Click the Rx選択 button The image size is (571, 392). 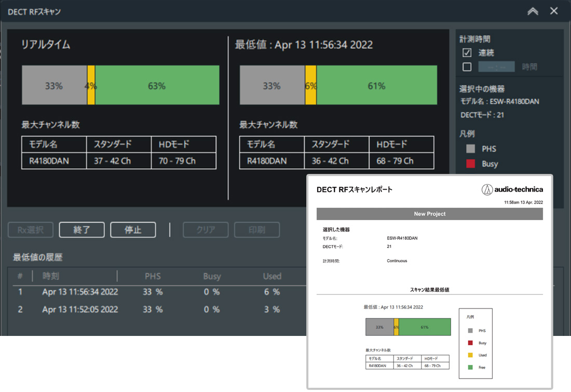[31, 230]
